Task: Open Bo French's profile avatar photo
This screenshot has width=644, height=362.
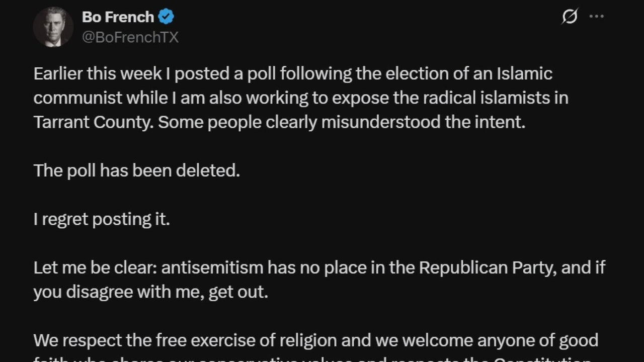Action: point(53,27)
